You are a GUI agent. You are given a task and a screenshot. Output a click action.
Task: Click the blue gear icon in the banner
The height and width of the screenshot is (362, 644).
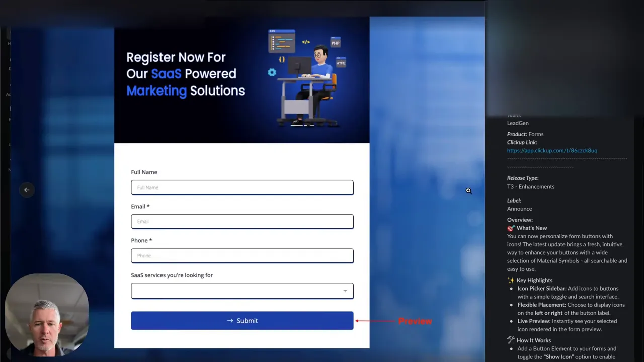click(x=272, y=72)
